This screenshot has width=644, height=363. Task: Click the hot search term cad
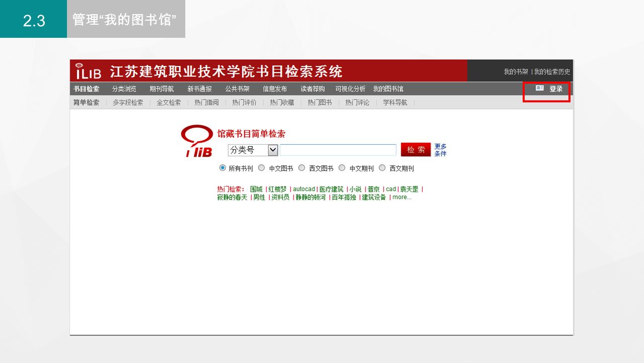[x=391, y=190]
